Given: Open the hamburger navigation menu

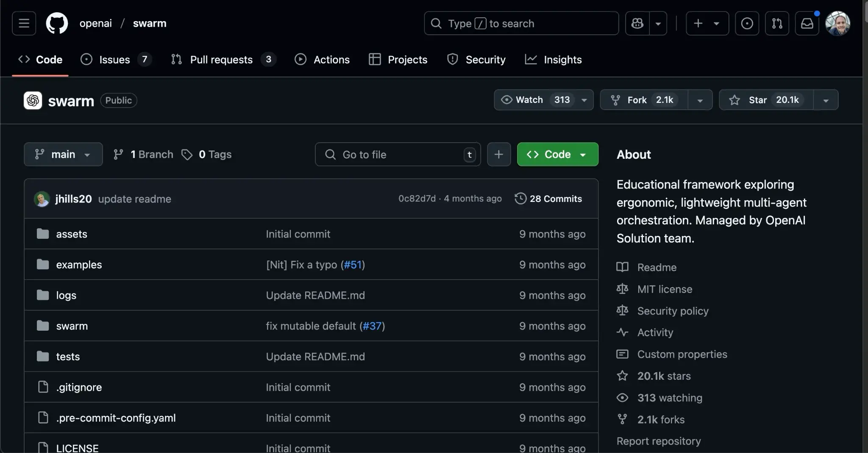Looking at the screenshot, I should tap(24, 23).
